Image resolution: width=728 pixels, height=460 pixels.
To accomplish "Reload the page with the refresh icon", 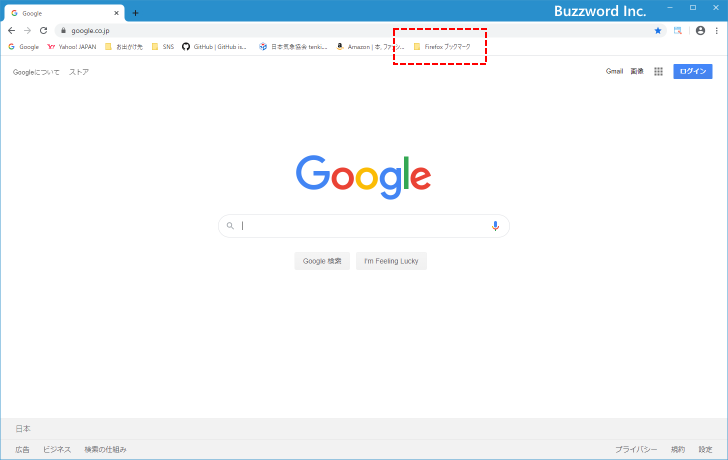I will 44,31.
